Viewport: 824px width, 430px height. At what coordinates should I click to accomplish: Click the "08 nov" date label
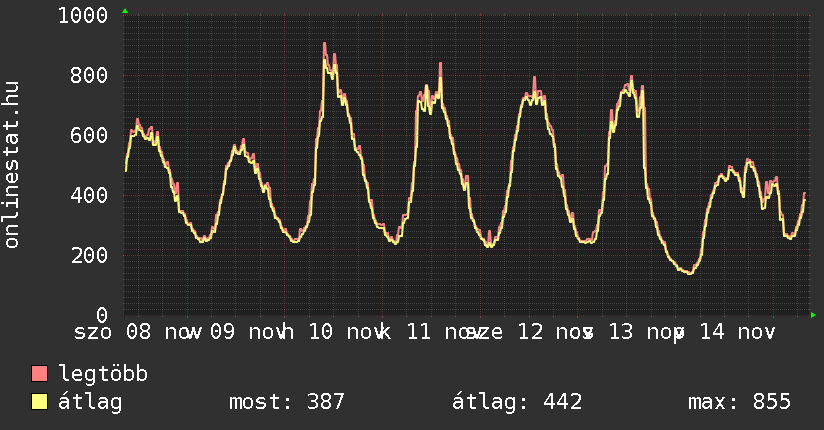coord(164,331)
